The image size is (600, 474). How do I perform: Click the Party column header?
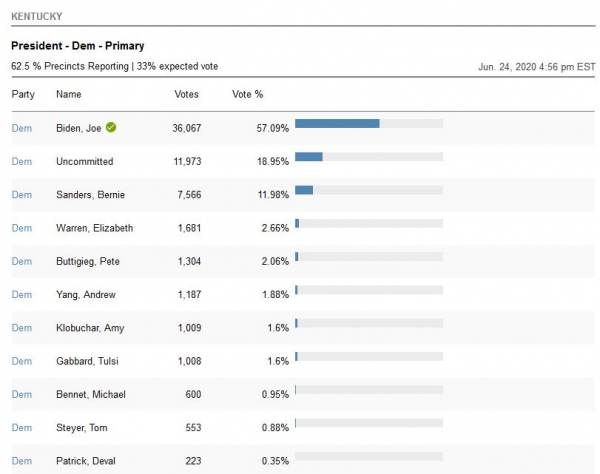click(22, 94)
